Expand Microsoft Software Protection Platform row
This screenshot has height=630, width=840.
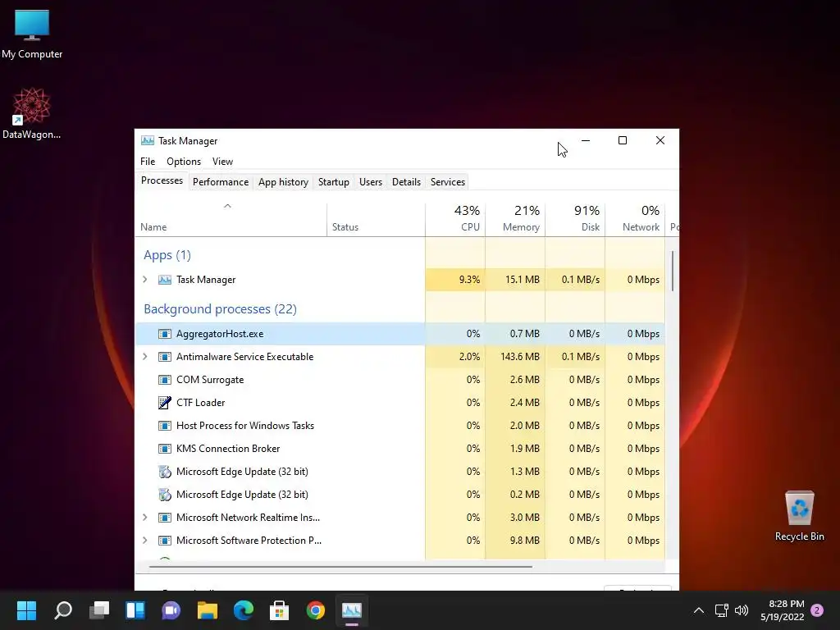pos(144,541)
